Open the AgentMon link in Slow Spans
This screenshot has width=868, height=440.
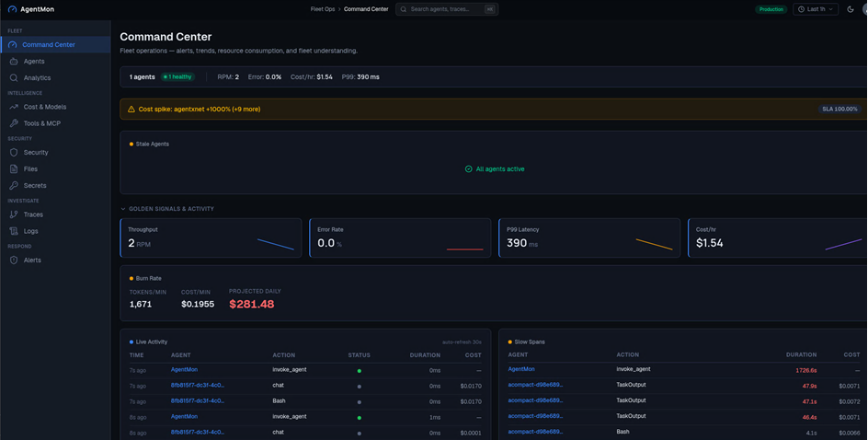521,369
